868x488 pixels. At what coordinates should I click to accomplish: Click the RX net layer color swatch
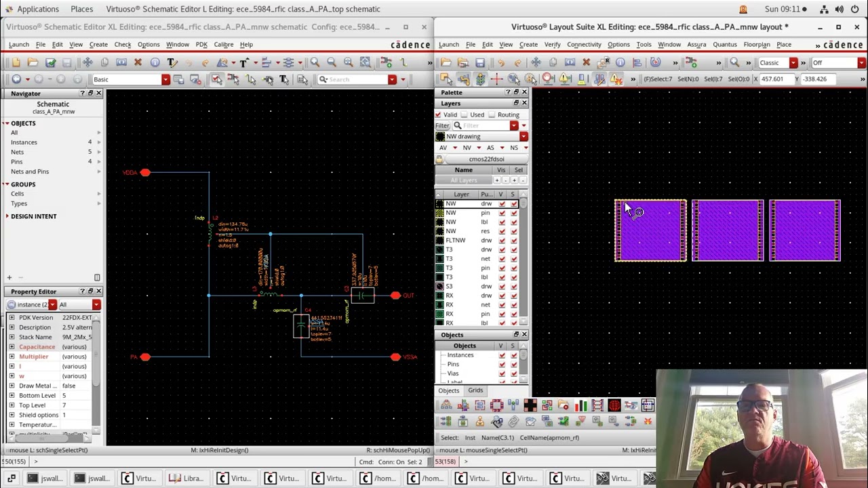[439, 305]
